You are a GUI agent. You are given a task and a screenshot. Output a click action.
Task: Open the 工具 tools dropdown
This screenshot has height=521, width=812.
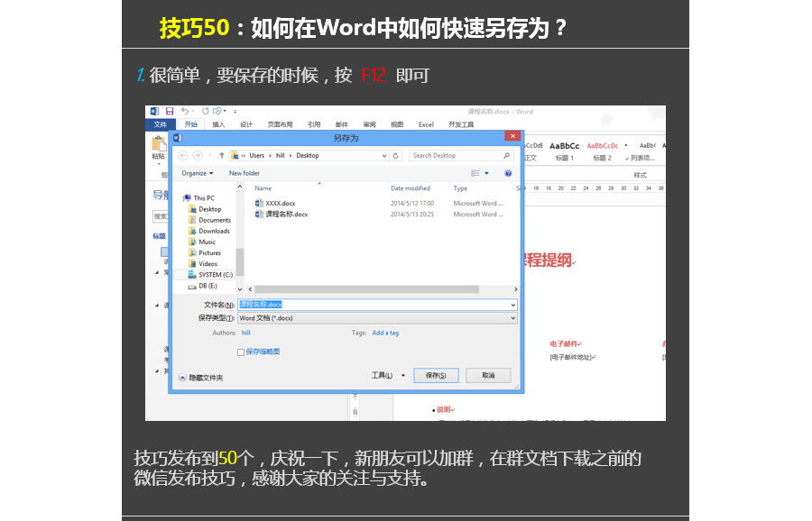click(x=388, y=376)
